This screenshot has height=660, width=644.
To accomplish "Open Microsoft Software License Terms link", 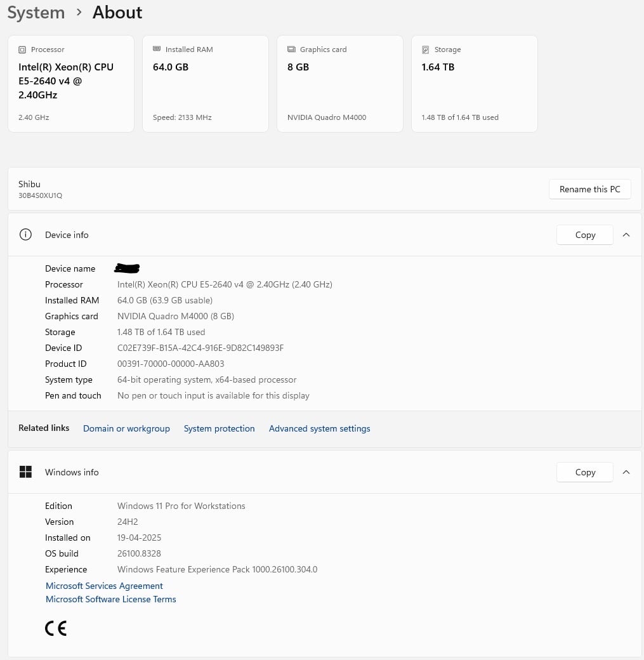I will [x=110, y=599].
